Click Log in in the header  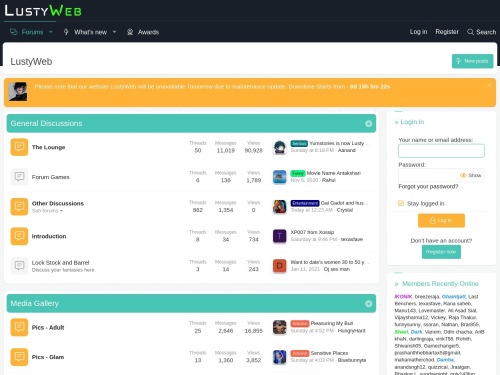[x=418, y=32]
